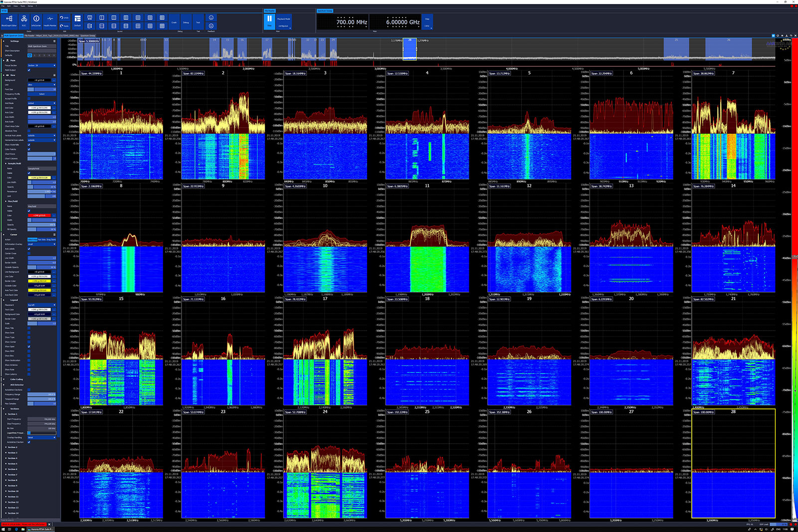Screen dimensions: 798x532
Task: Open the ROC tool icon
Action: tap(24, 21)
